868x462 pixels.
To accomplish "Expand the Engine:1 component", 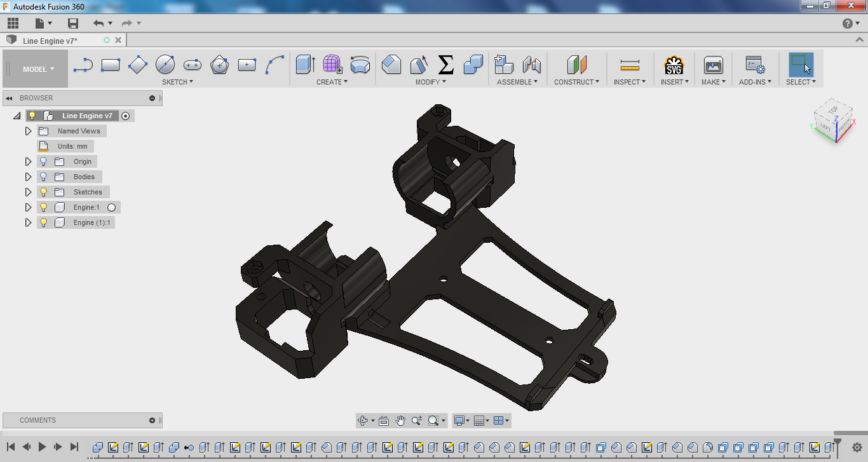I will [x=28, y=207].
